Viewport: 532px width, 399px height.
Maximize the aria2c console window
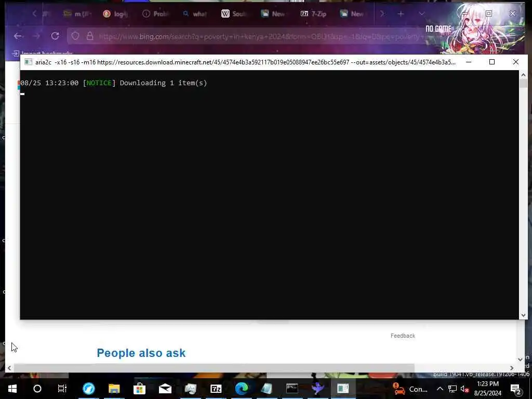point(492,62)
